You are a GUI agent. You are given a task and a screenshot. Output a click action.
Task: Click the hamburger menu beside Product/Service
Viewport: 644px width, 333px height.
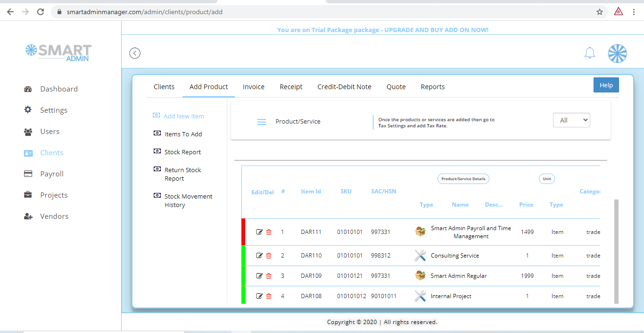pyautogui.click(x=262, y=122)
